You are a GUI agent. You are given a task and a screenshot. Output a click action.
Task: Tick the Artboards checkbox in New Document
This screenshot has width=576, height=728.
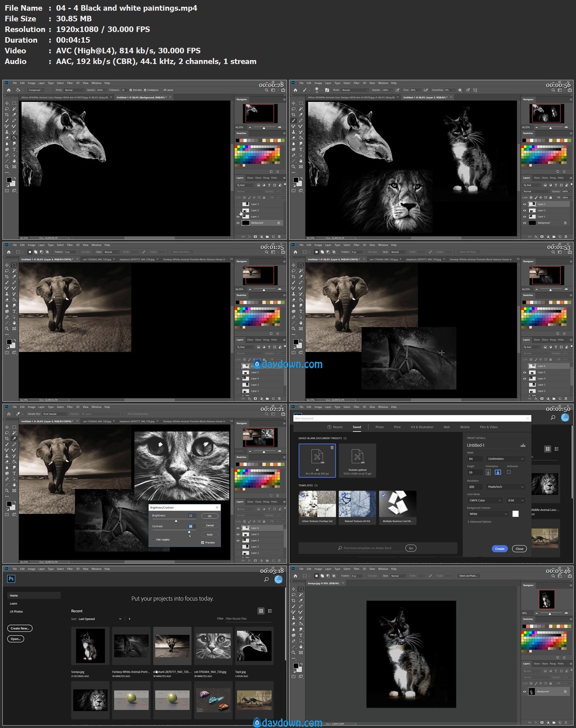(x=509, y=472)
